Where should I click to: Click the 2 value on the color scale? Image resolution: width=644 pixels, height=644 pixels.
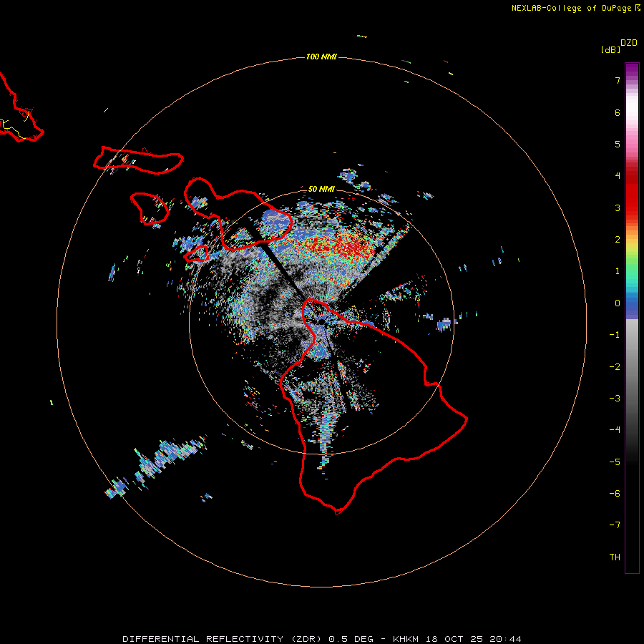(x=618, y=240)
